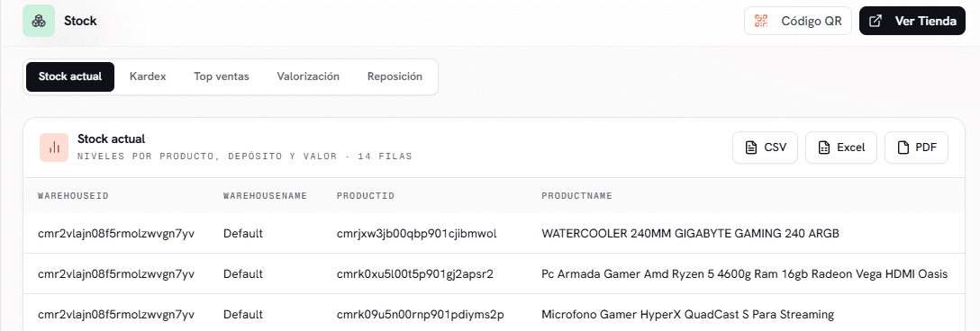Click the external link icon in Ver Tienda
This screenshot has width=980, height=331.
(876, 21)
